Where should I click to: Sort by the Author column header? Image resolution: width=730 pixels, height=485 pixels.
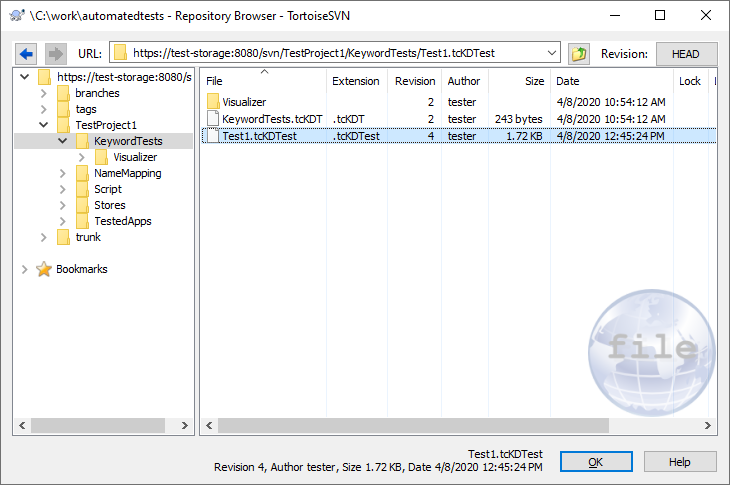click(464, 81)
